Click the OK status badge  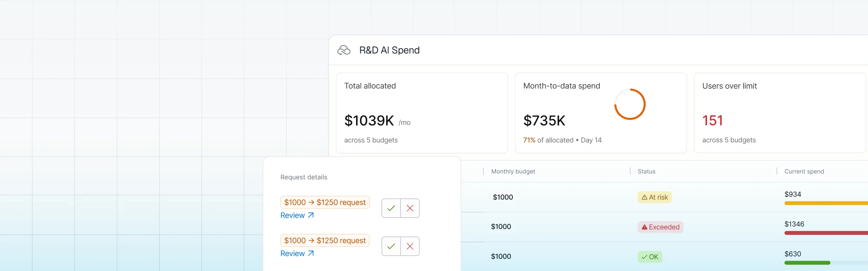point(650,257)
